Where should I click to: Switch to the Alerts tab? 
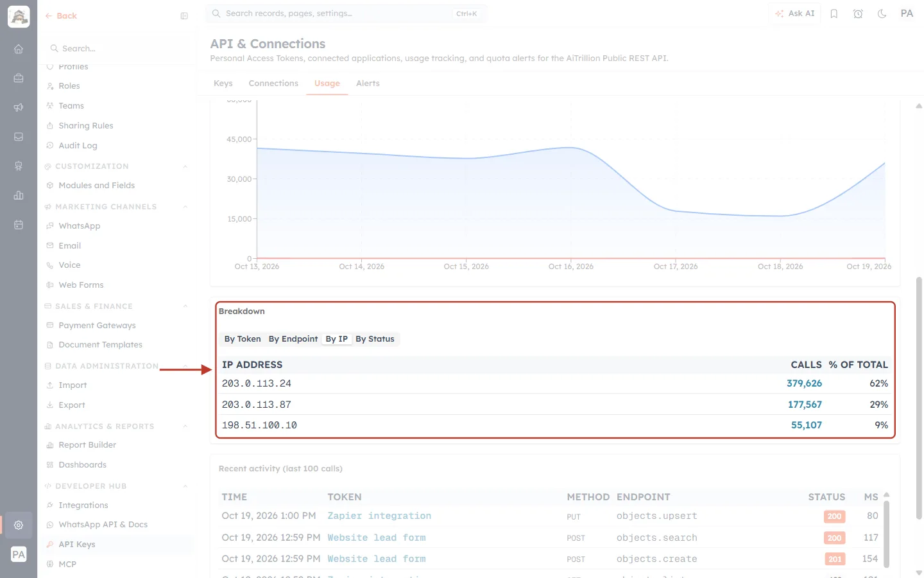tap(368, 83)
